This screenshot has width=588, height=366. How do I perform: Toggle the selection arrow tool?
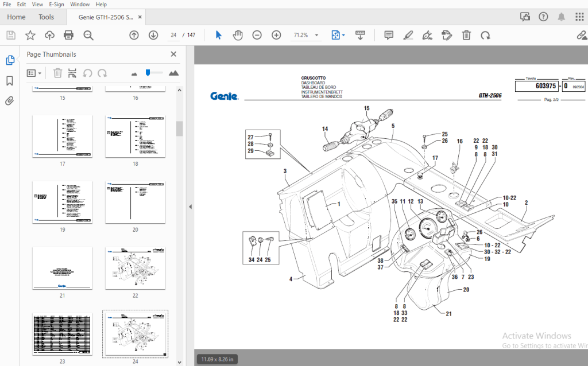[x=219, y=35]
